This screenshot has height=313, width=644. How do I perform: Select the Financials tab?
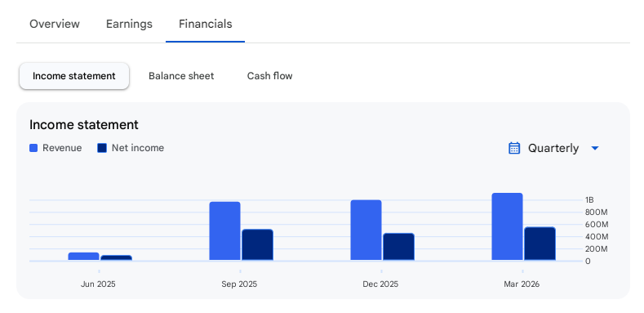click(x=206, y=24)
